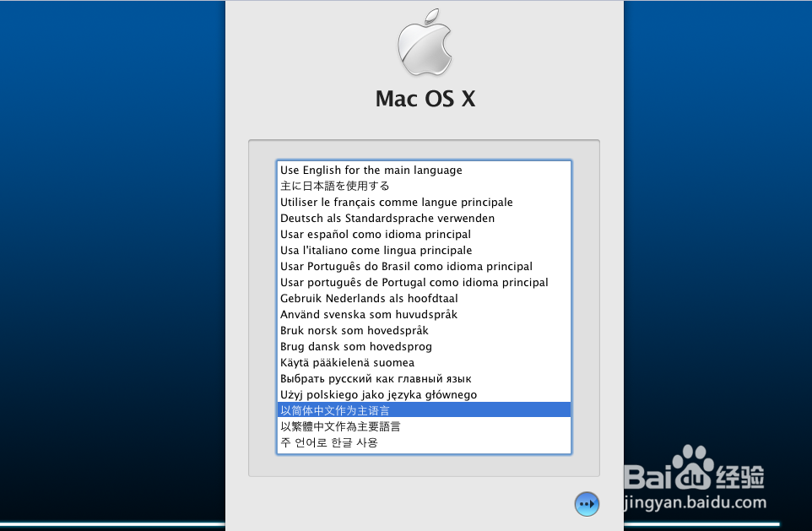
Task: Choose 'Usar español como idioma principal'
Action: tap(375, 234)
